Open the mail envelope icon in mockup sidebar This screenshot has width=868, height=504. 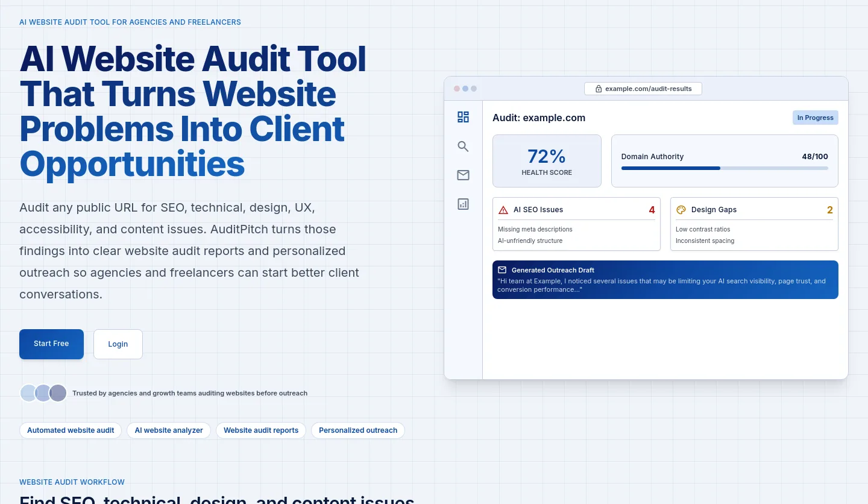coord(463,175)
